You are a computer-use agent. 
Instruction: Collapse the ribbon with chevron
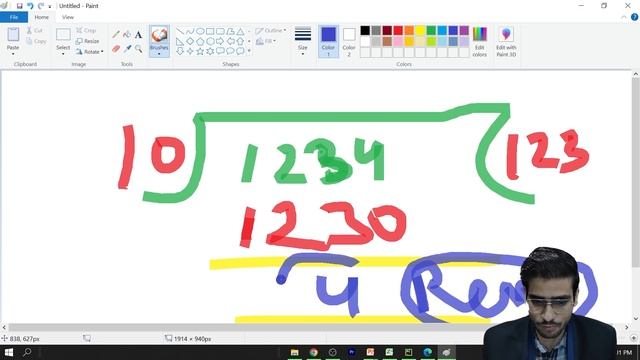(624, 17)
